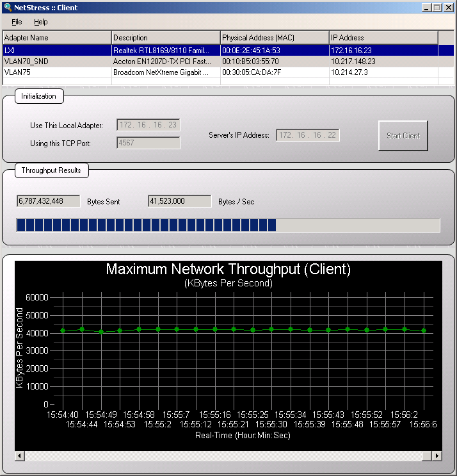This screenshot has height=476, width=457.
Task: Click the 15:56:6 data point on graph
Action: (x=424, y=331)
